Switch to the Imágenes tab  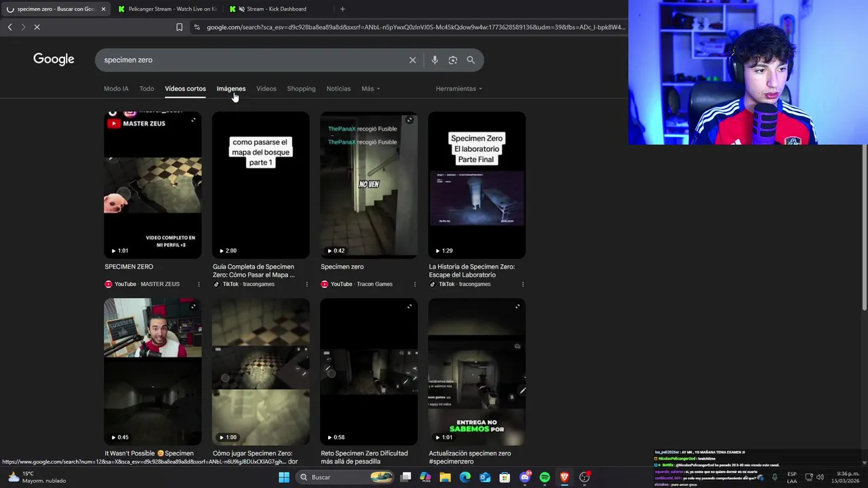tap(231, 89)
